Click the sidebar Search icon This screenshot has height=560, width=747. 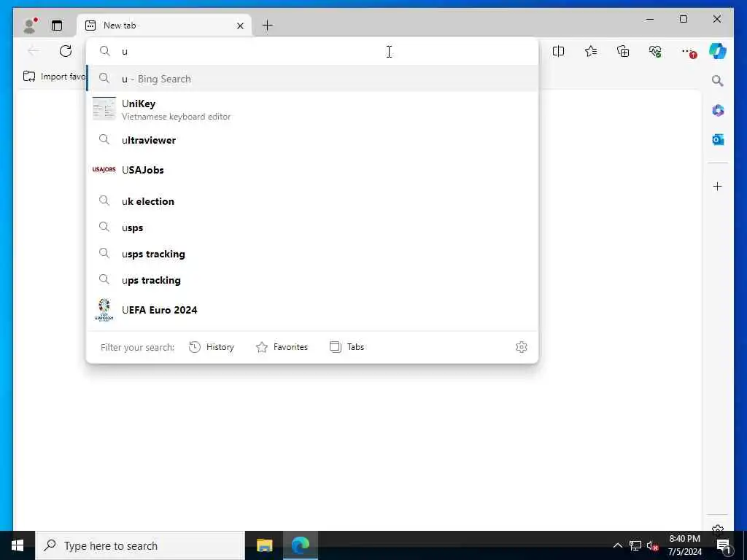pyautogui.click(x=718, y=80)
